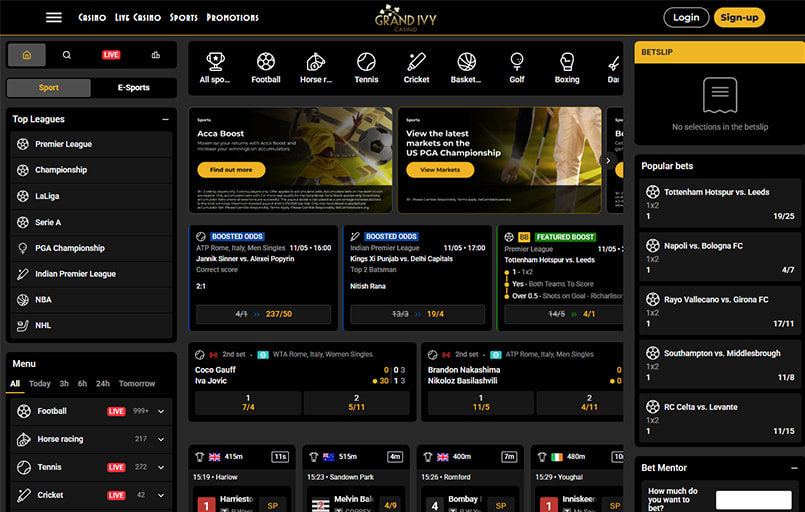Switch to Sport toggle
Viewport: 805px width, 512px height.
(x=49, y=88)
